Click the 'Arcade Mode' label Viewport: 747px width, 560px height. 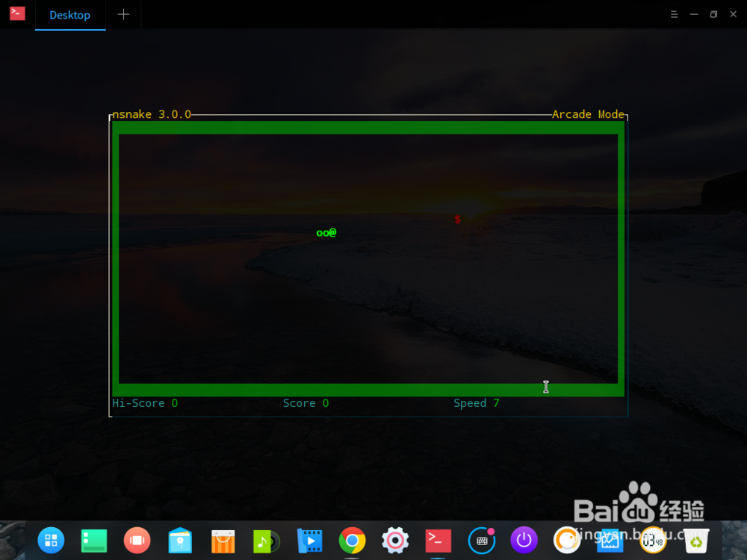coord(588,114)
